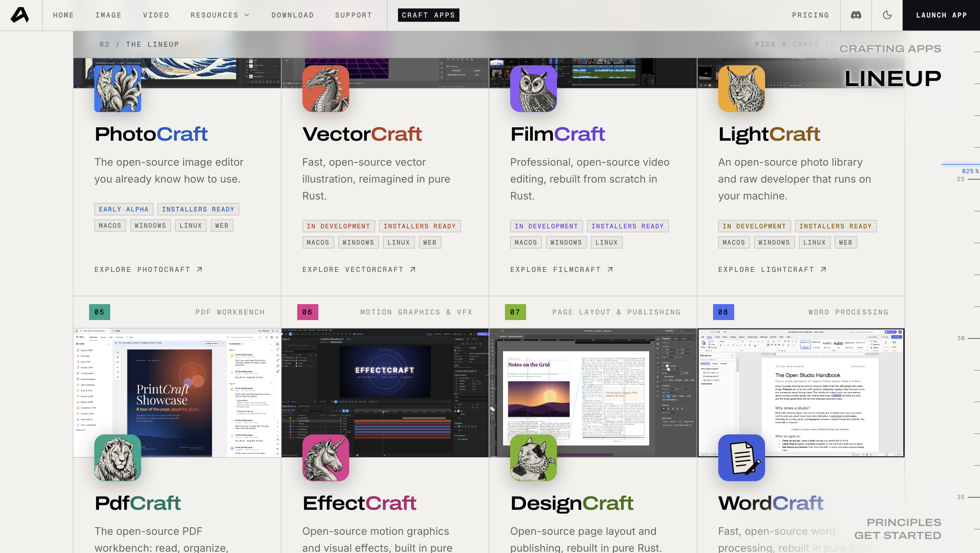Click the FilmCraft owl app icon

point(533,89)
